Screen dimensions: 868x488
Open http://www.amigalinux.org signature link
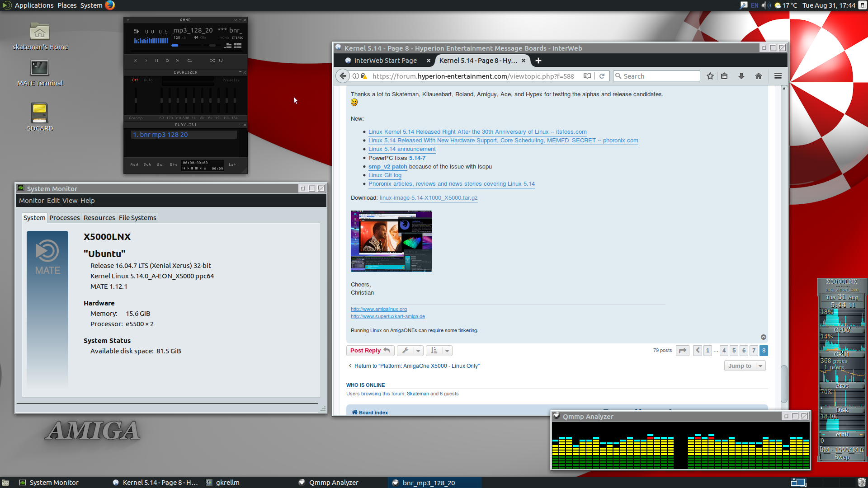[x=379, y=310]
